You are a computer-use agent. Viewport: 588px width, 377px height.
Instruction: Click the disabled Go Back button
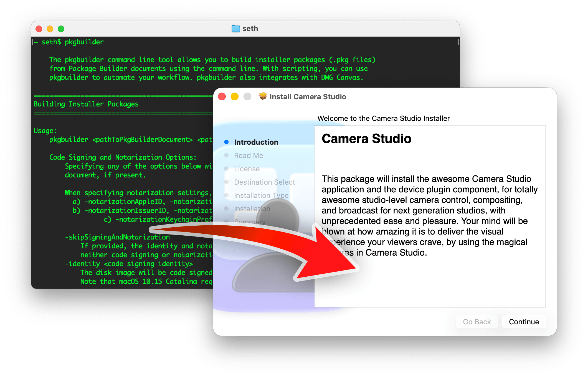[x=477, y=322]
